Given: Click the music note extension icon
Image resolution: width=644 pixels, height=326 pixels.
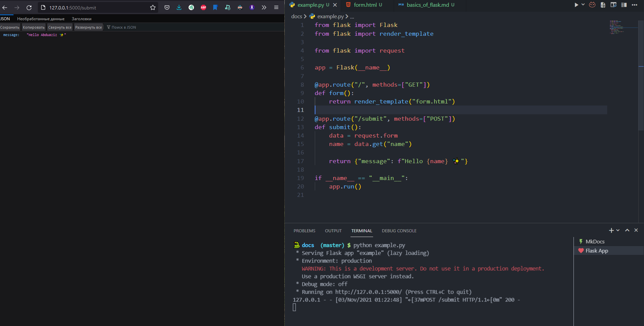Looking at the screenshot, I should [228, 7].
